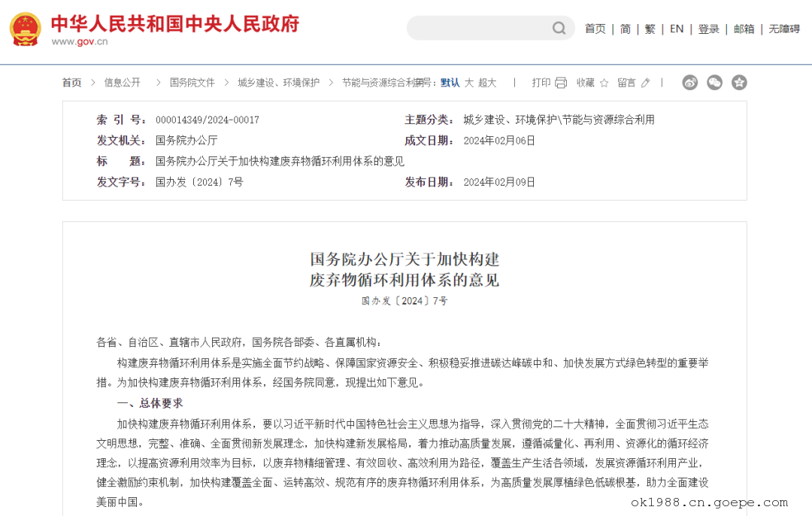This screenshot has height=516, width=812.
Task: Set font size to 大 (large)
Action: (x=469, y=83)
